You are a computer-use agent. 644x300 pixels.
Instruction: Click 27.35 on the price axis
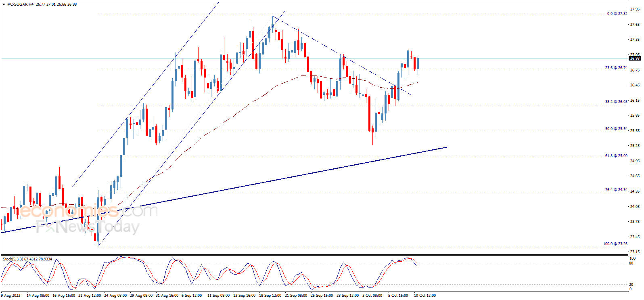[x=635, y=40]
